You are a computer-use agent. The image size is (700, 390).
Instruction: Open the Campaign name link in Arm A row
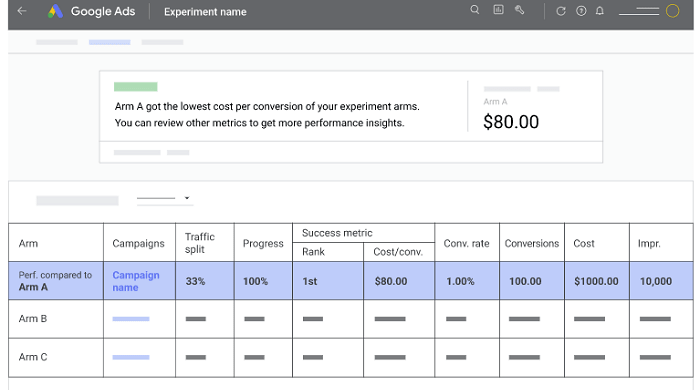click(x=136, y=281)
